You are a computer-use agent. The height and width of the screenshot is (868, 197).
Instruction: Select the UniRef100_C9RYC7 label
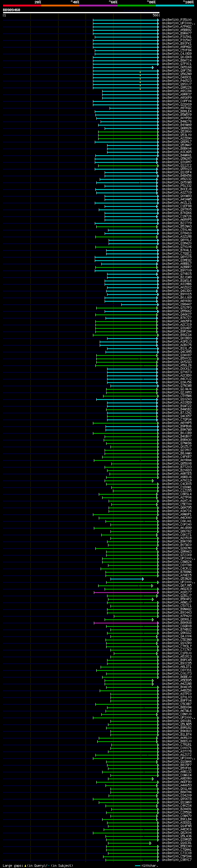[176, 860]
